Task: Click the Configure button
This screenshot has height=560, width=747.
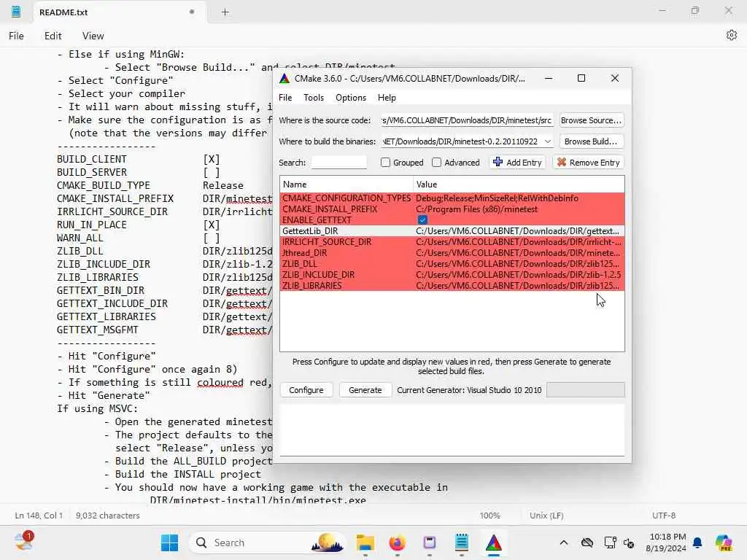Action: pos(306,390)
